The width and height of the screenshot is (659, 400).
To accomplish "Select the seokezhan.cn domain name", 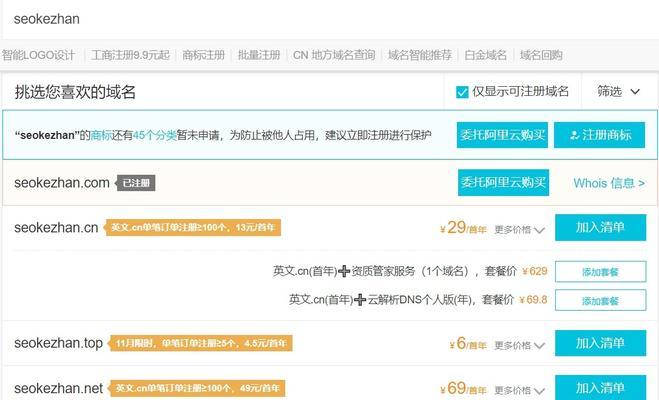I will coord(56,228).
